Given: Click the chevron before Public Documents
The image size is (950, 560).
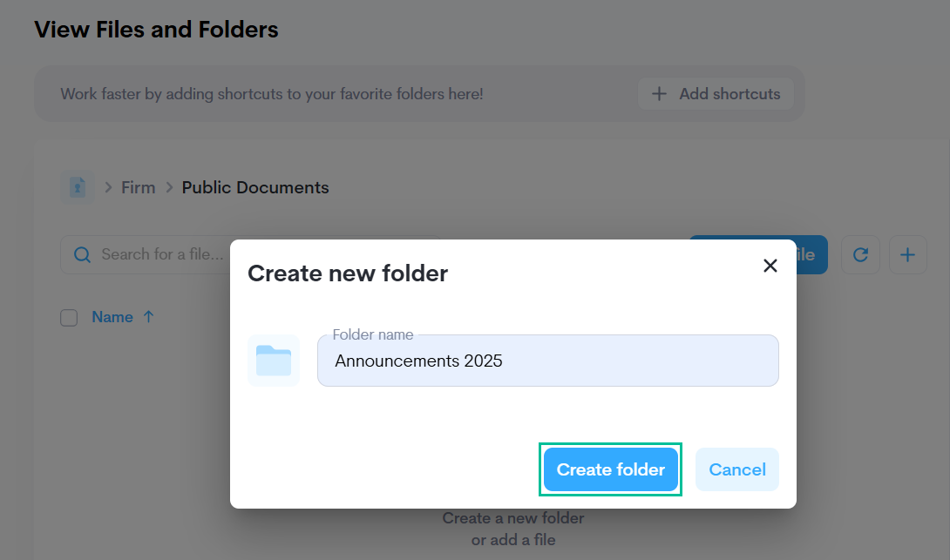Looking at the screenshot, I should pyautogui.click(x=169, y=187).
